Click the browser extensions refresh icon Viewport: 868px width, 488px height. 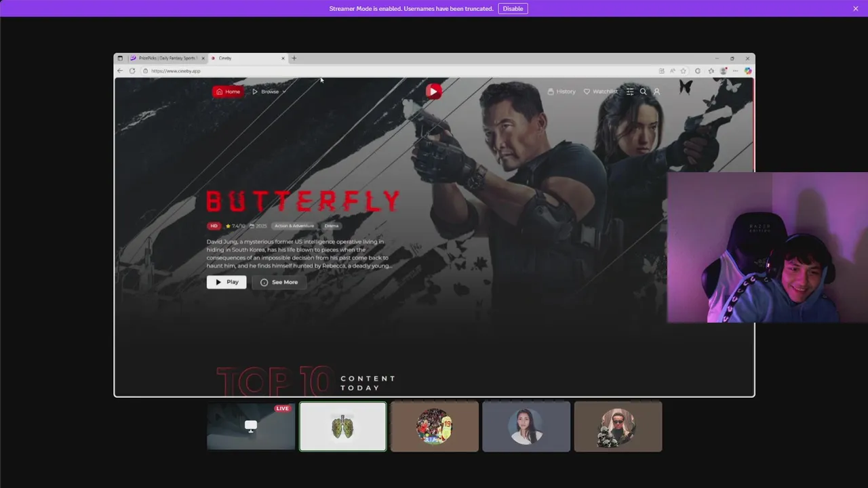click(698, 70)
